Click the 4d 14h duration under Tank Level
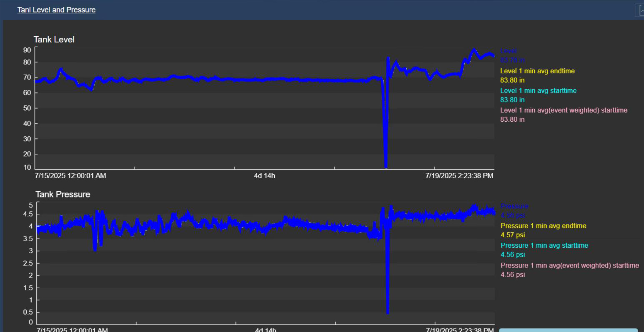This screenshot has height=332, width=644. click(x=264, y=175)
